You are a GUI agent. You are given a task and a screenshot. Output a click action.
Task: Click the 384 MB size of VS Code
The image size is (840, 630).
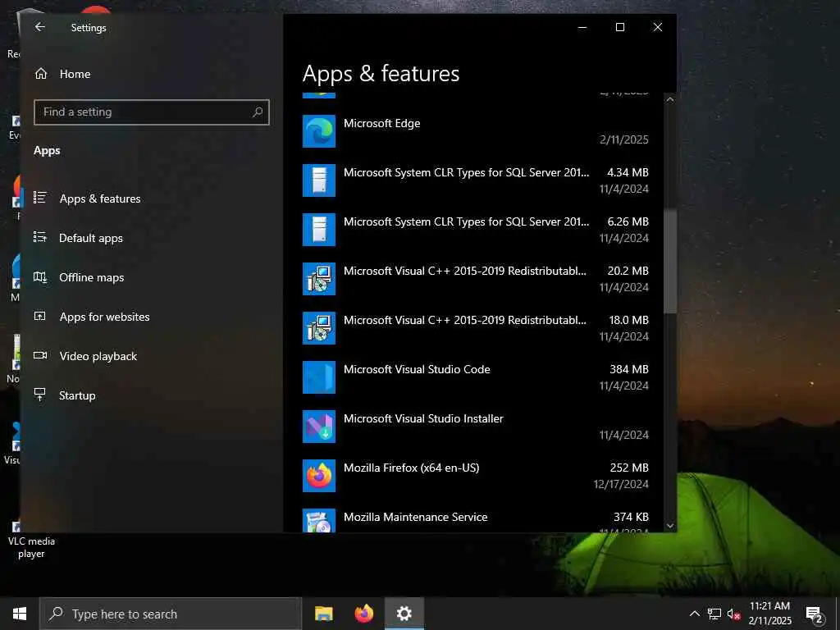pyautogui.click(x=629, y=369)
